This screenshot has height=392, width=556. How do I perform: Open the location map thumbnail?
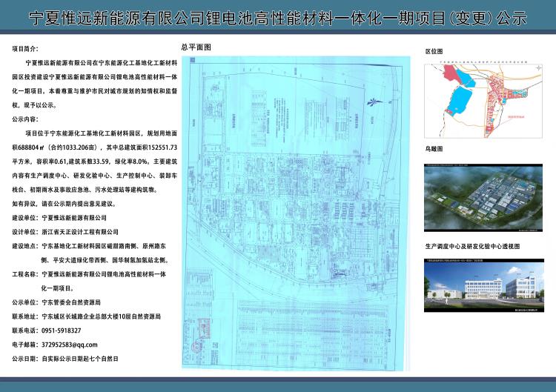[483, 101]
